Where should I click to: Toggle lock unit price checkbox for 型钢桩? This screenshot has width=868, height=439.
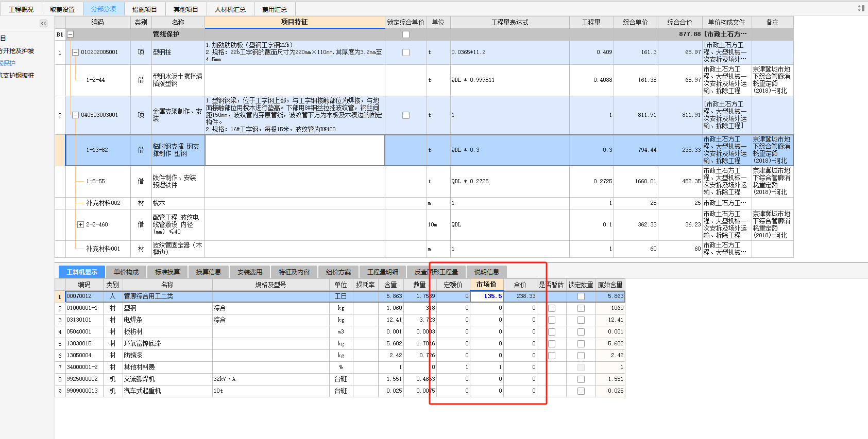tap(406, 52)
